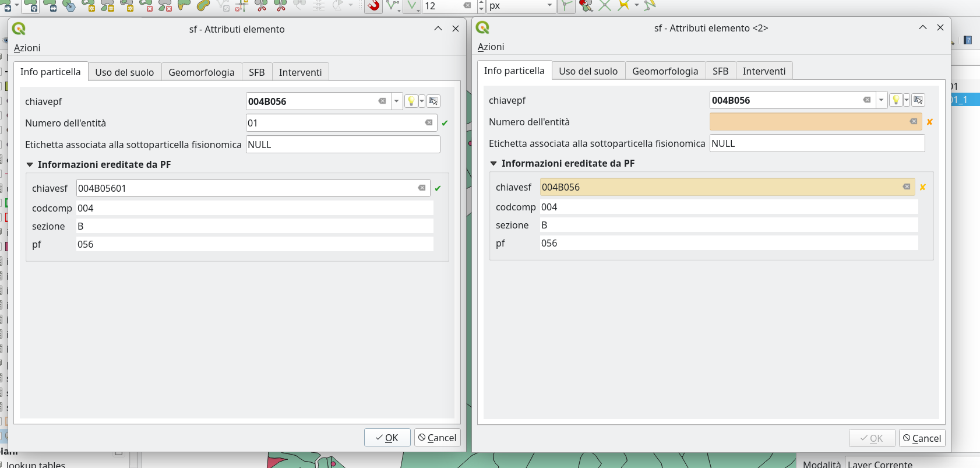Image resolution: width=980 pixels, height=468 pixels.
Task: Toggle the tracing tool
Action: coord(624,6)
